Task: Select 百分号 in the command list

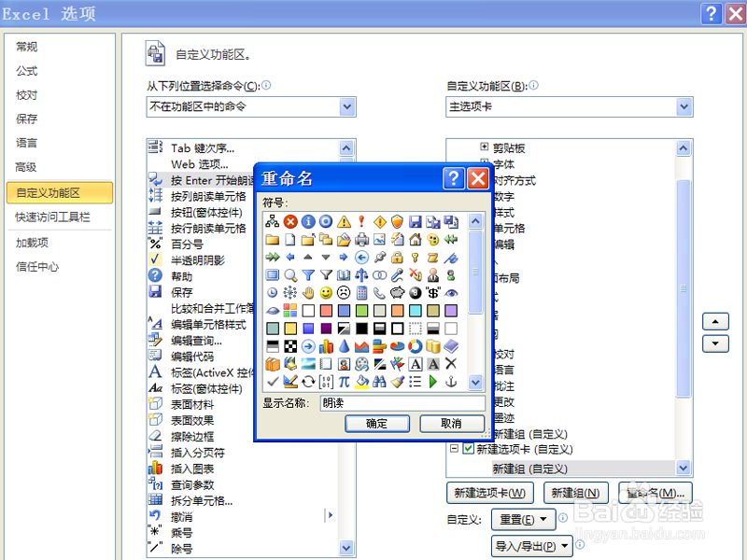Action: point(187,245)
